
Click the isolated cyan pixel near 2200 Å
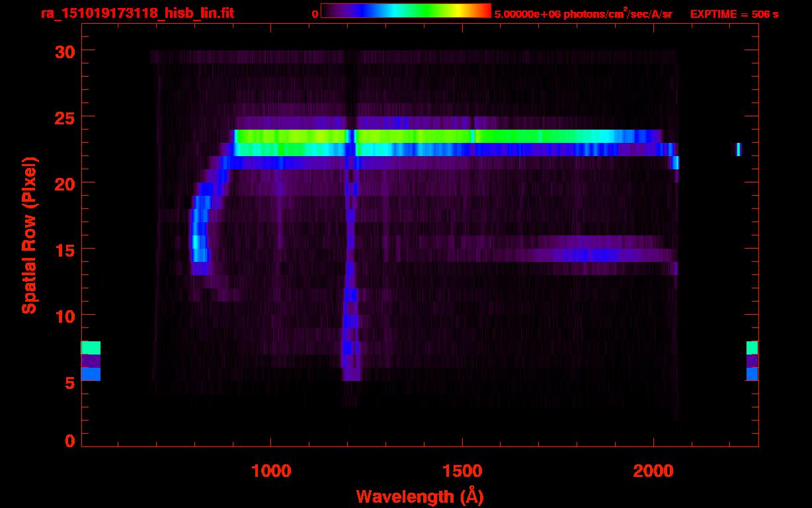pyautogui.click(x=739, y=149)
